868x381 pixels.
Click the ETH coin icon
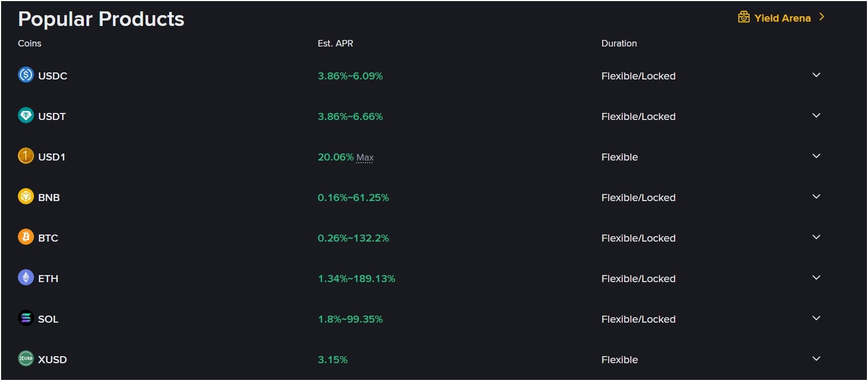[x=25, y=278]
